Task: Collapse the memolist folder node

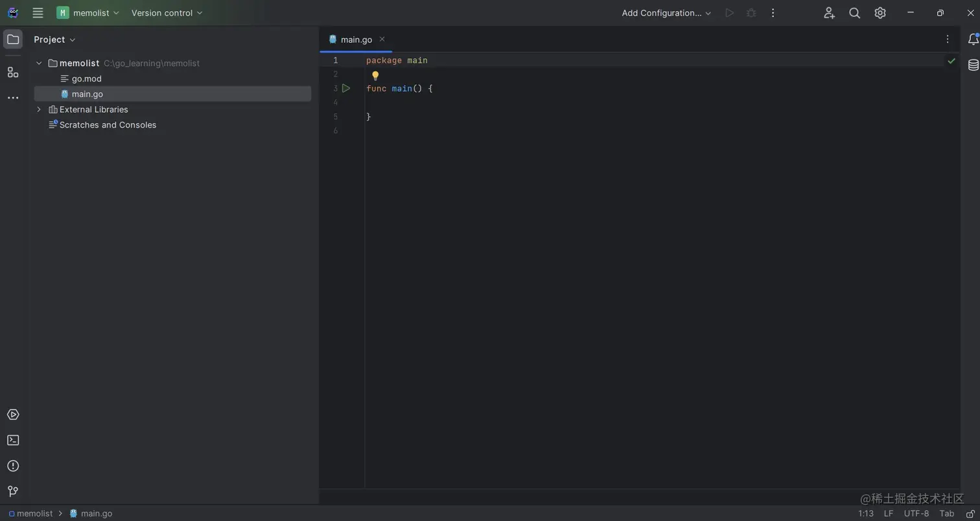Action: click(x=39, y=63)
